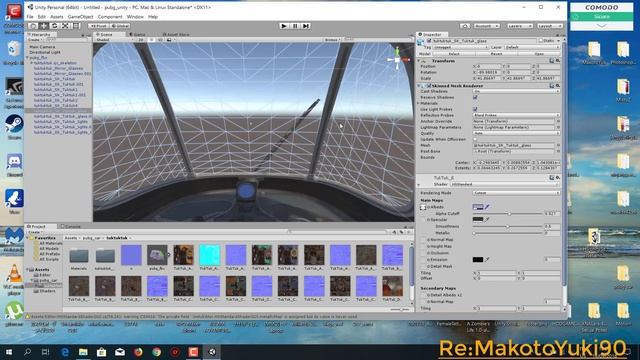Click the Unity icon in Windows taskbar
Screen dimensions: 640x360
click(x=212, y=351)
